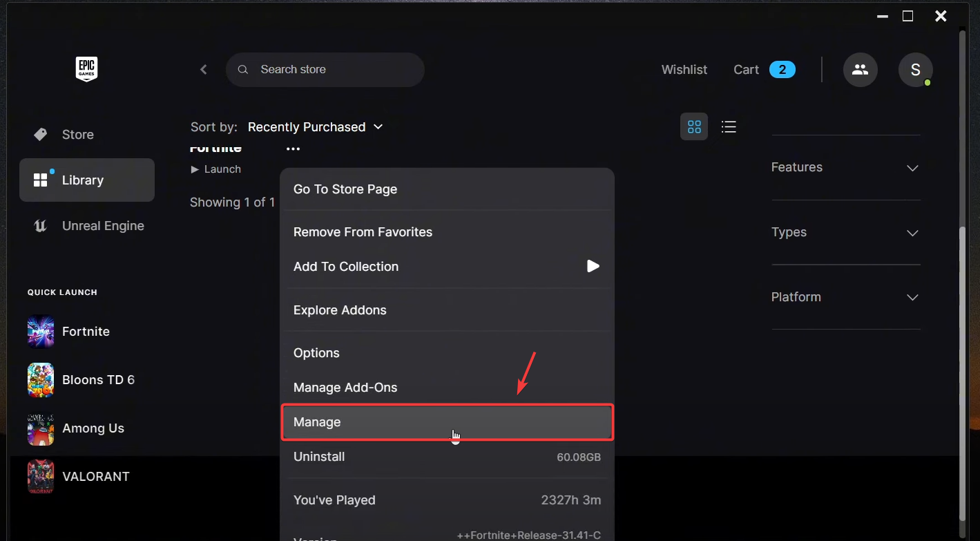
Task: Click Among Us label in Quick Launch
Action: tap(93, 428)
